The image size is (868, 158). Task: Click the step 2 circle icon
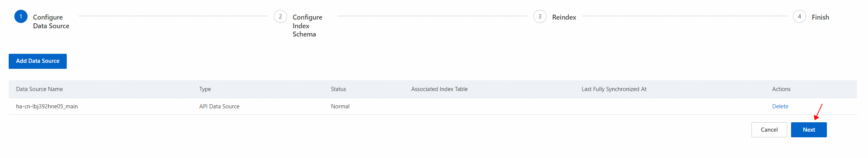click(280, 17)
